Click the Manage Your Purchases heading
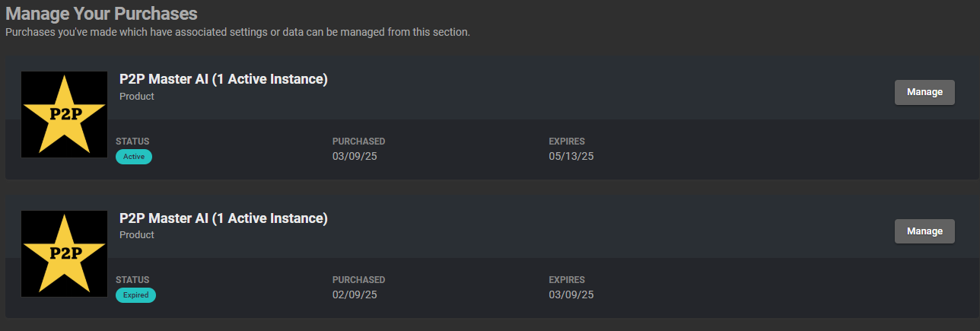 (101, 14)
